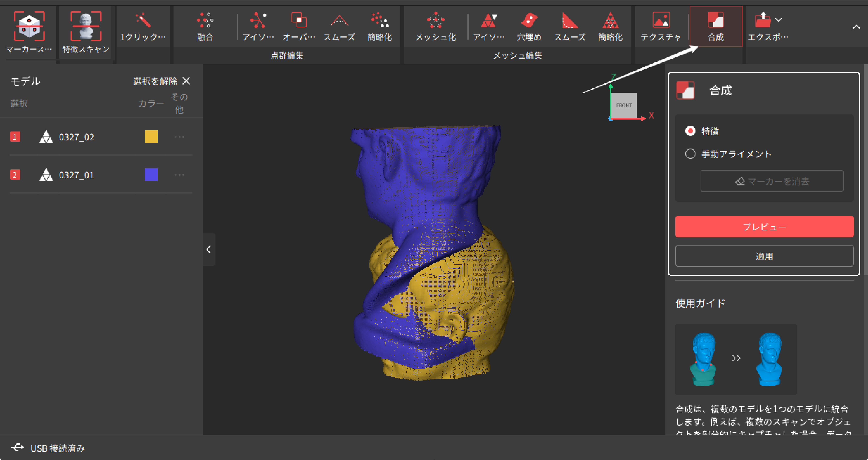868x460 pixels.
Task: Select the 手動アライメント radio option
Action: 690,154
